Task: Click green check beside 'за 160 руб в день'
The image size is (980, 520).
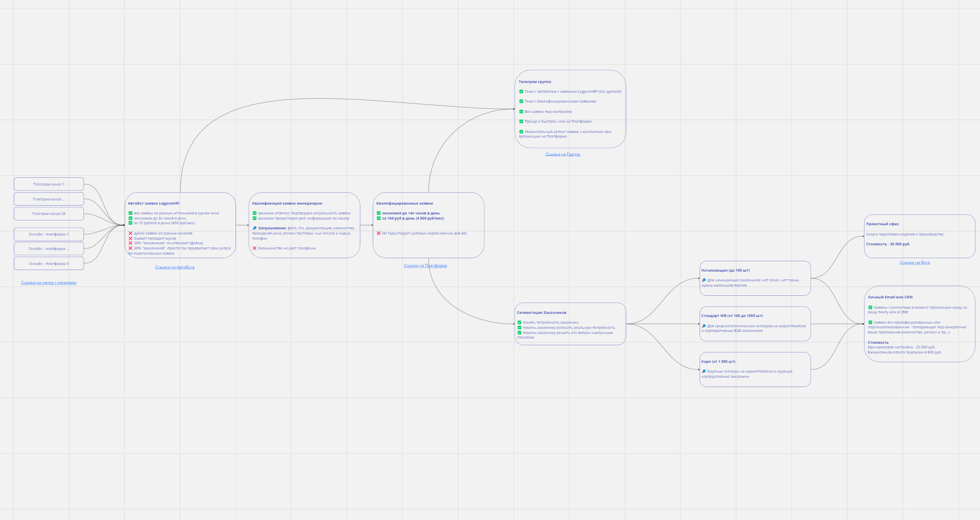Action: click(x=379, y=219)
